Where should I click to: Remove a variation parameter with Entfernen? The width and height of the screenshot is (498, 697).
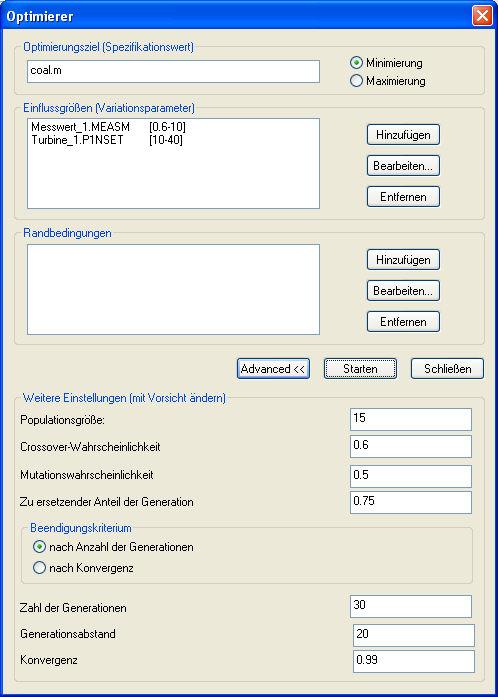[x=403, y=197]
